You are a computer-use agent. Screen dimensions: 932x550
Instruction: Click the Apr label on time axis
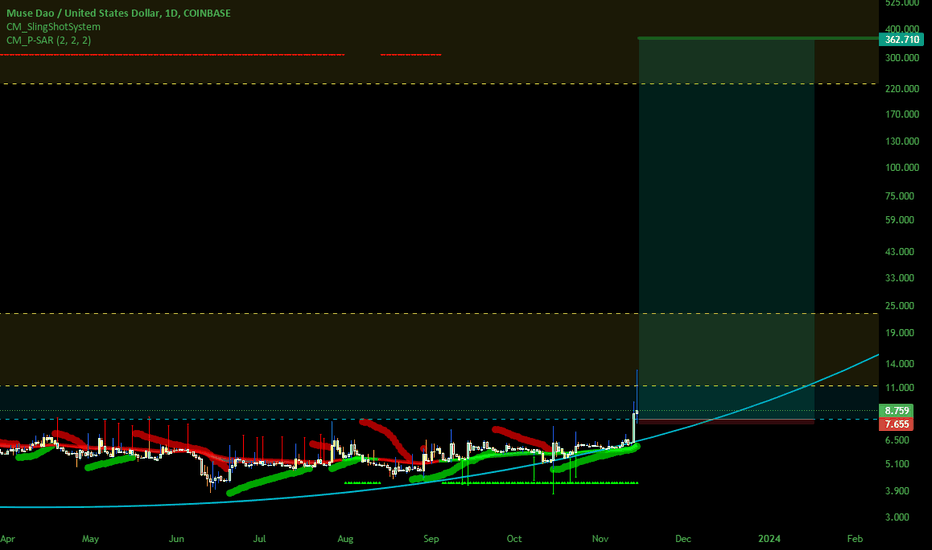click(x=8, y=539)
